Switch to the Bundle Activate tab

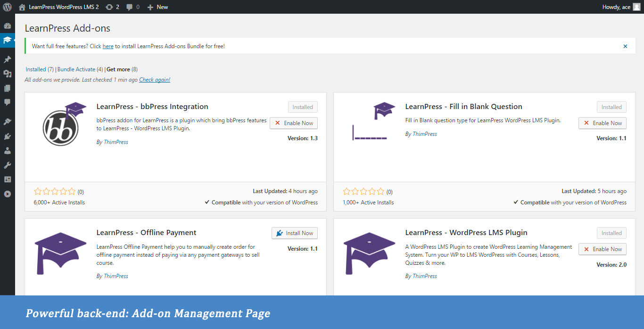tap(76, 69)
